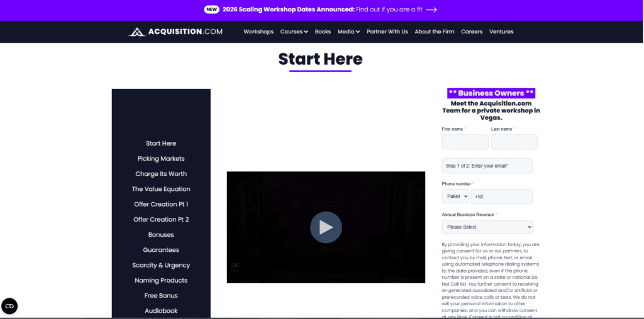Open The Value Equation lesson
This screenshot has height=319, width=644.
point(161,189)
